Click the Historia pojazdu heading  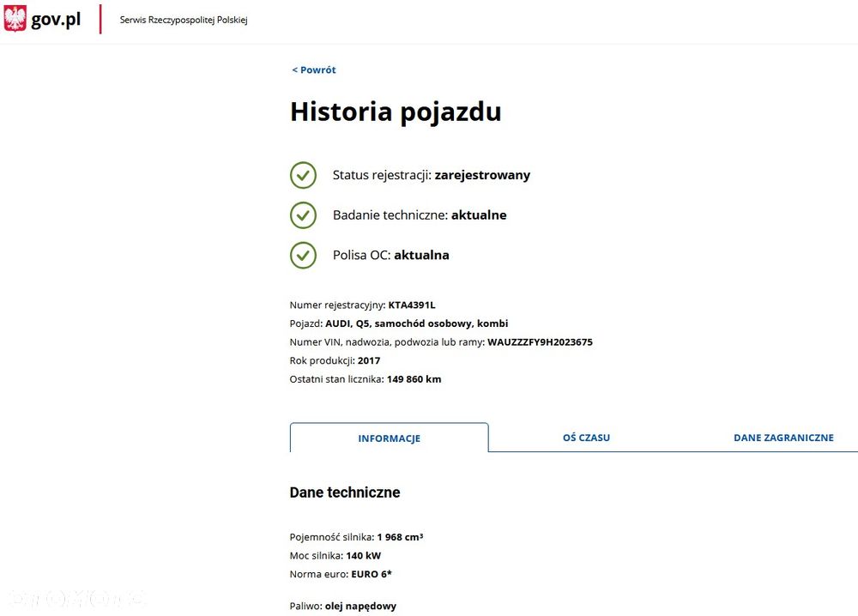click(396, 112)
